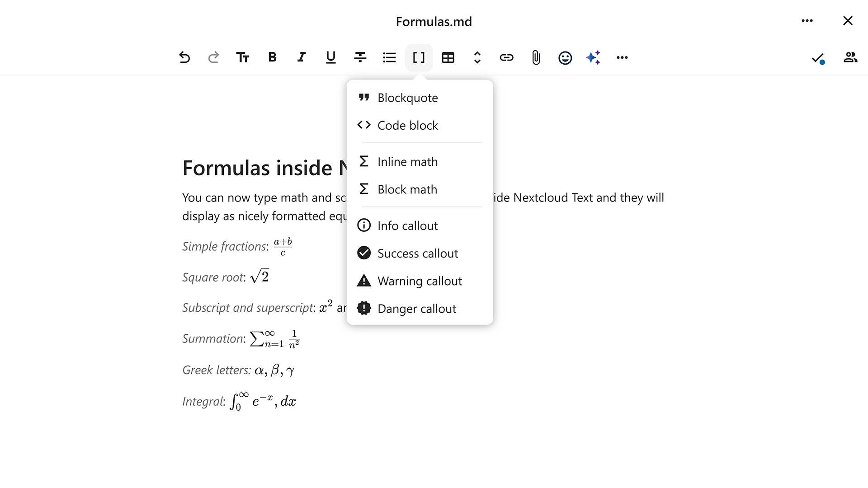Open the emoji picker smiley icon
The image size is (868, 488).
[565, 57]
